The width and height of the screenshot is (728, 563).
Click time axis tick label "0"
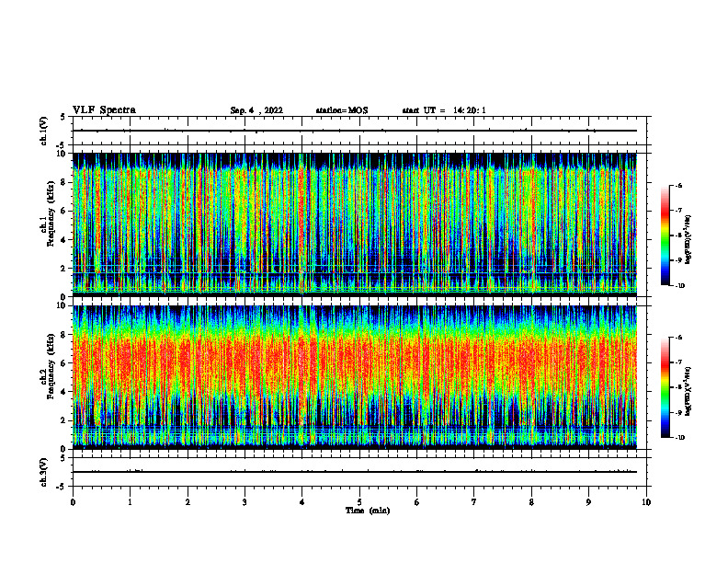coord(73,502)
